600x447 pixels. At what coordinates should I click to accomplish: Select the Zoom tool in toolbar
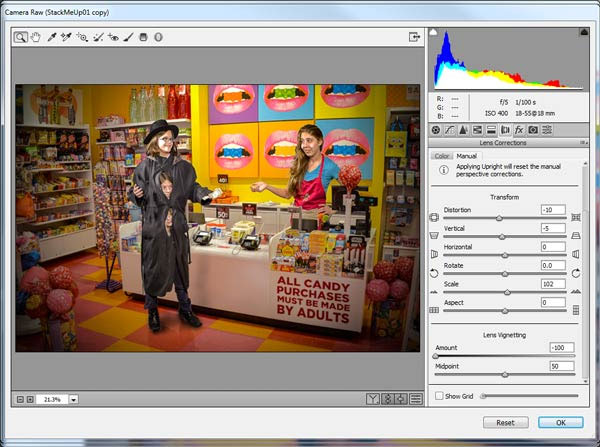pos(21,37)
